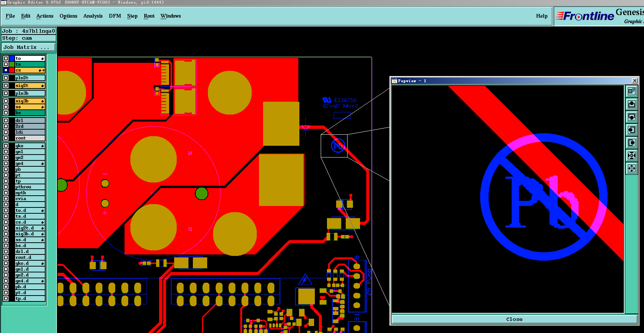Toggle display of the 'drl' layer
The image size is (644, 333).
tap(6, 120)
